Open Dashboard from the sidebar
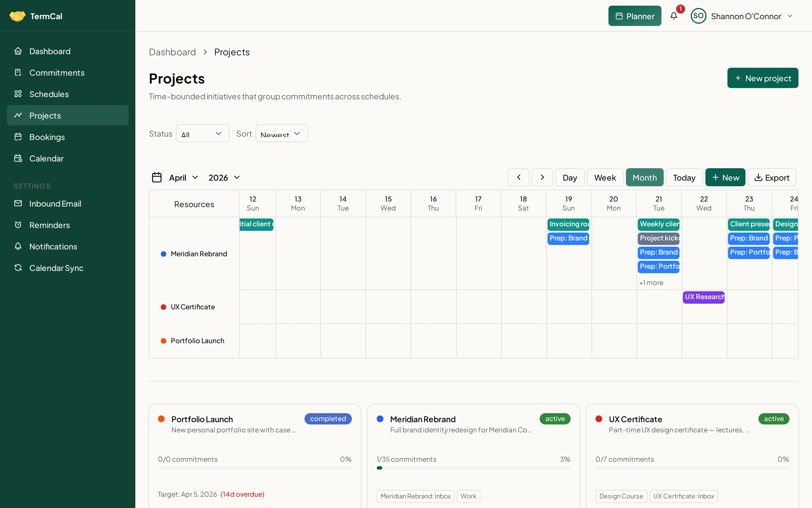This screenshot has width=812, height=508. [x=67, y=51]
